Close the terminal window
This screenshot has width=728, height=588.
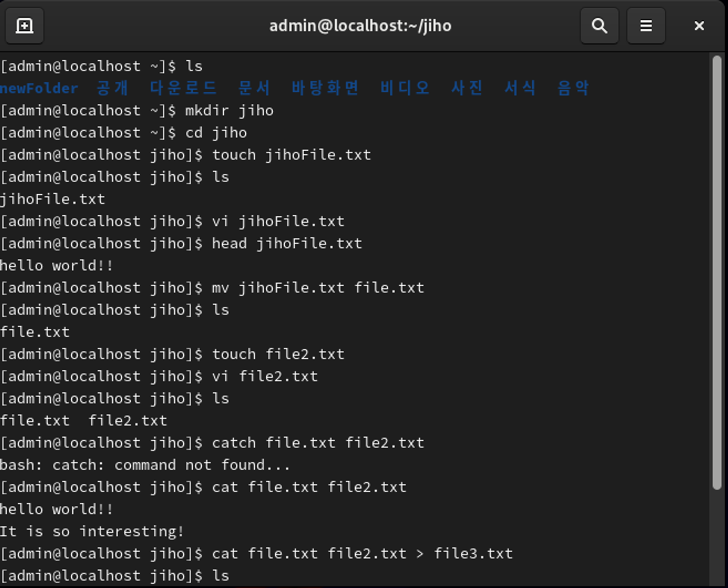point(699,26)
